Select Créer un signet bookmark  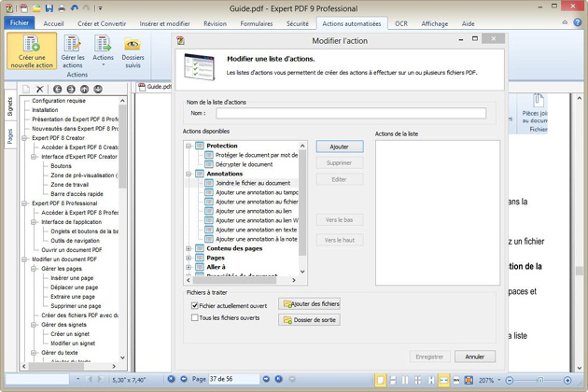tap(70, 334)
